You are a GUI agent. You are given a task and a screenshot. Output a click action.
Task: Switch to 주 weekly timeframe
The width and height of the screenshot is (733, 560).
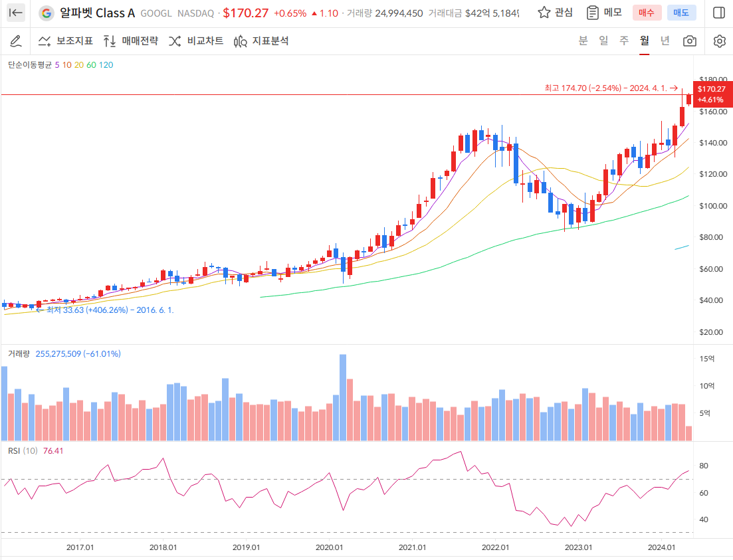(x=624, y=41)
